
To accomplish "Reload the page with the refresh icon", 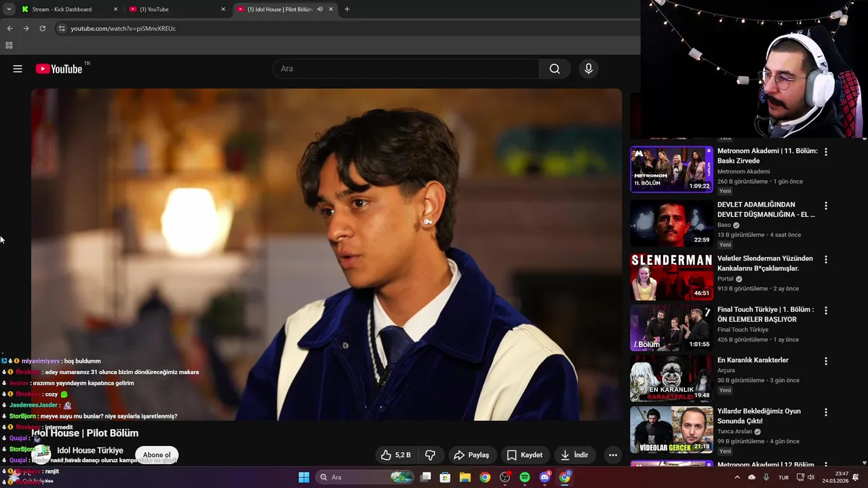I will point(42,28).
